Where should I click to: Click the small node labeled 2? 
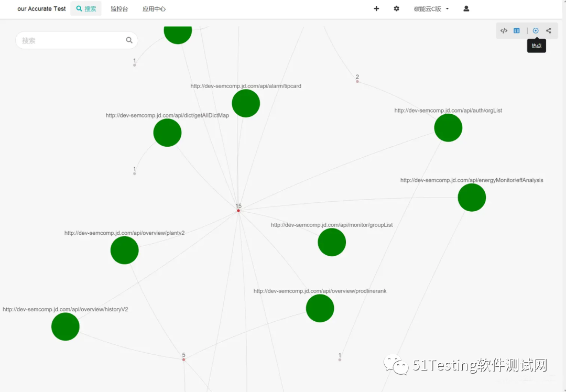coord(357,81)
